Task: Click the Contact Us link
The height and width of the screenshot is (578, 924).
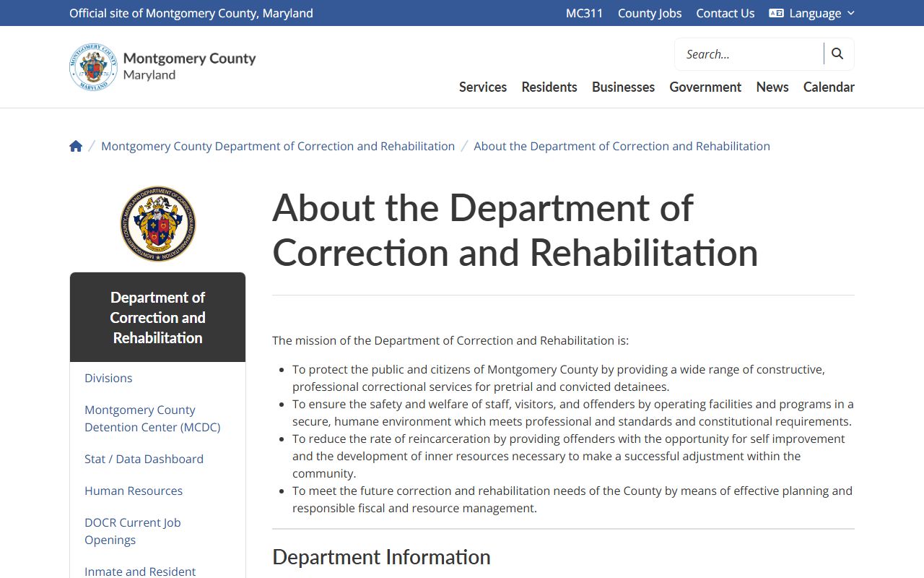Action: [725, 13]
